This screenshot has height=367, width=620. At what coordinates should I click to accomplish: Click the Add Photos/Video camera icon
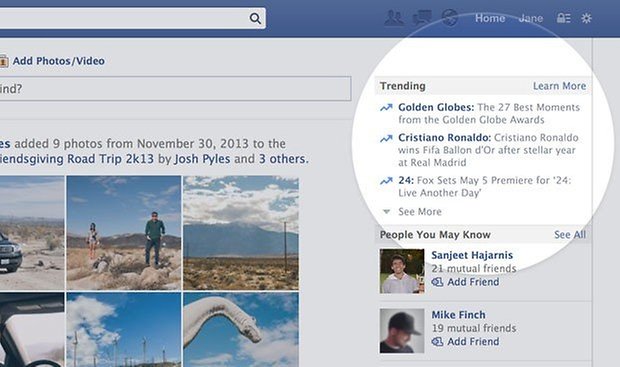(x=4, y=61)
